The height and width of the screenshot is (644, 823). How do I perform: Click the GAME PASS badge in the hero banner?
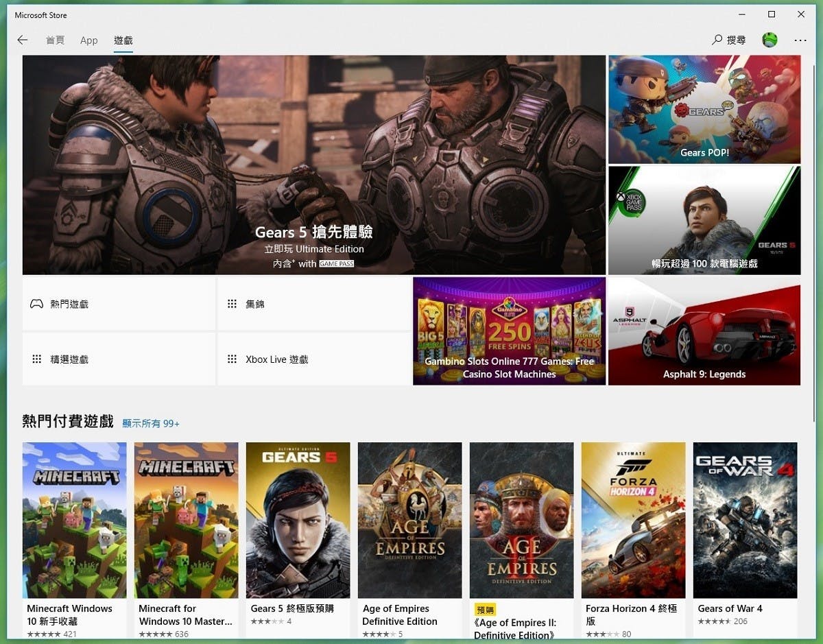click(336, 263)
